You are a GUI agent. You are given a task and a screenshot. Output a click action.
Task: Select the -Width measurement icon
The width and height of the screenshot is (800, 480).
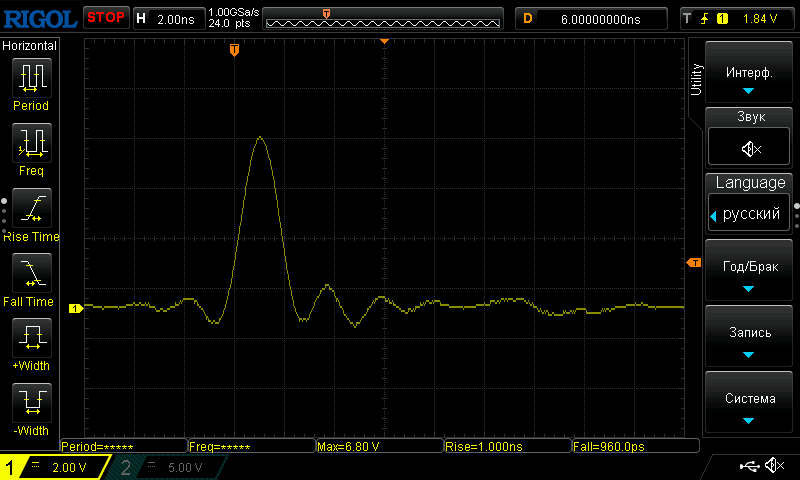tap(31, 404)
